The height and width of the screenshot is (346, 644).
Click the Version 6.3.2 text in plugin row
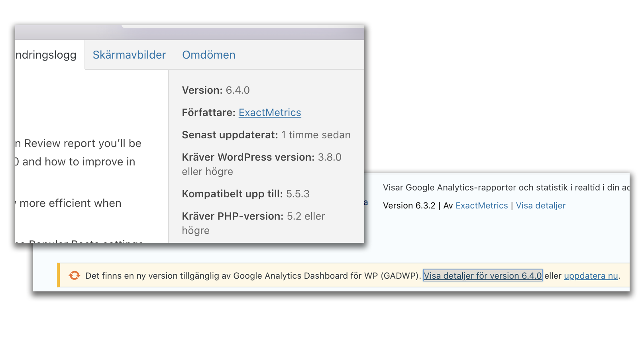[409, 206]
